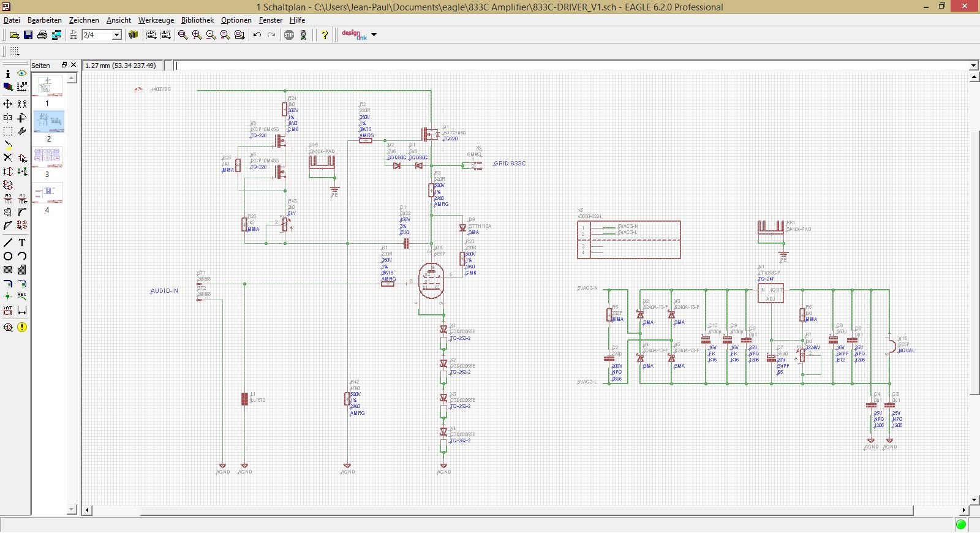Image resolution: width=980 pixels, height=533 pixels.
Task: Expand the command line history dropdown arrow
Action: (974, 66)
